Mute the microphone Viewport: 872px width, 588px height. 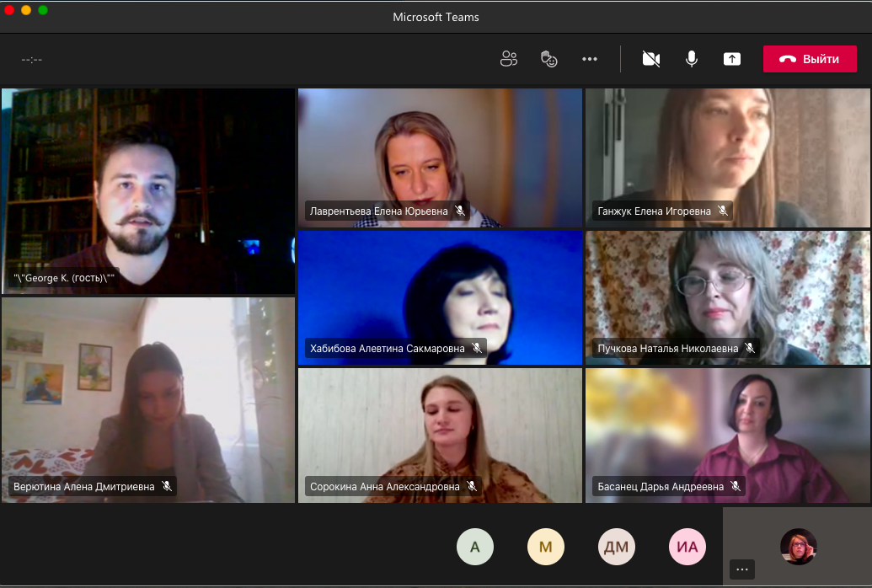pos(691,59)
